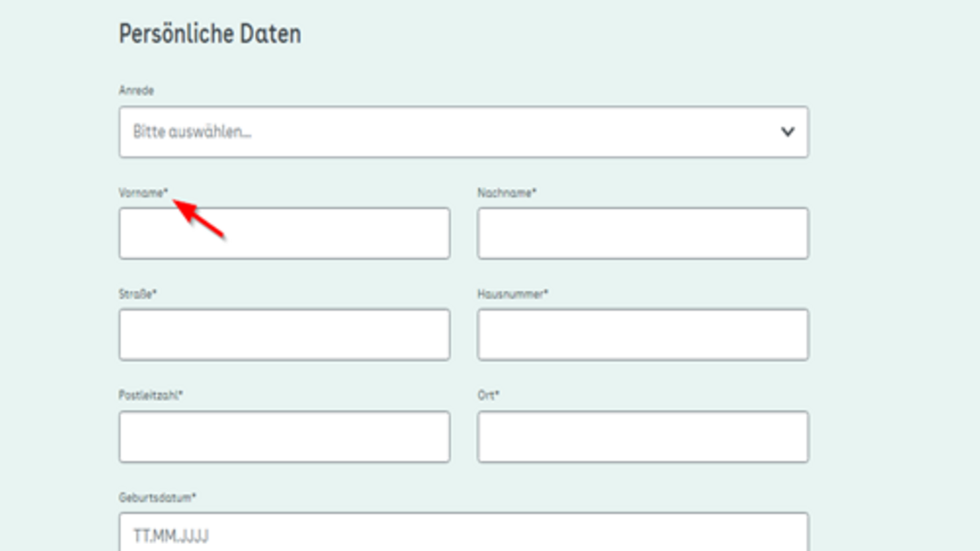This screenshot has width=980, height=551.
Task: Focus the Vorname input field
Action: pos(284,233)
